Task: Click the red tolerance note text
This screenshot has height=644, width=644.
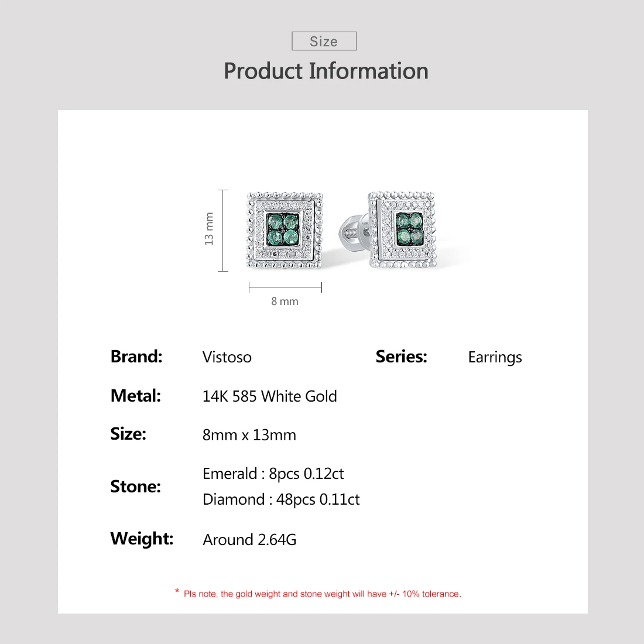Action: click(x=318, y=594)
